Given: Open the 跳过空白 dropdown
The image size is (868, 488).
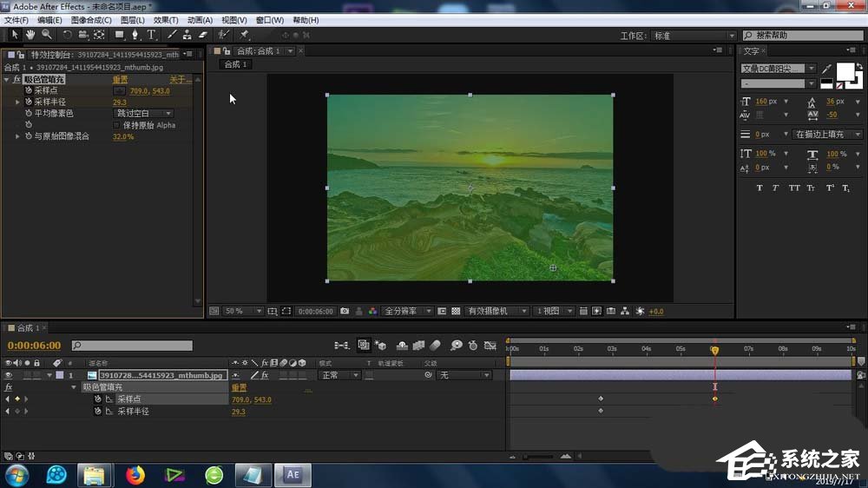Looking at the screenshot, I should (143, 114).
